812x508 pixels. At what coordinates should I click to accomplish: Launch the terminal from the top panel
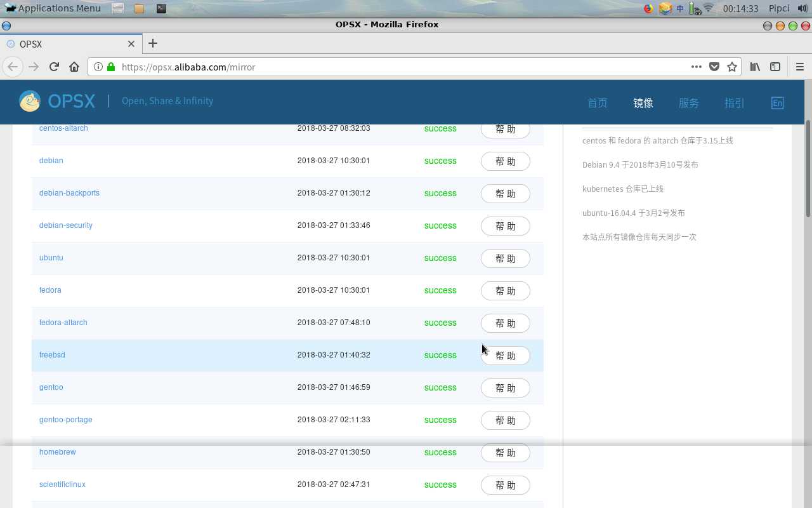click(x=161, y=8)
